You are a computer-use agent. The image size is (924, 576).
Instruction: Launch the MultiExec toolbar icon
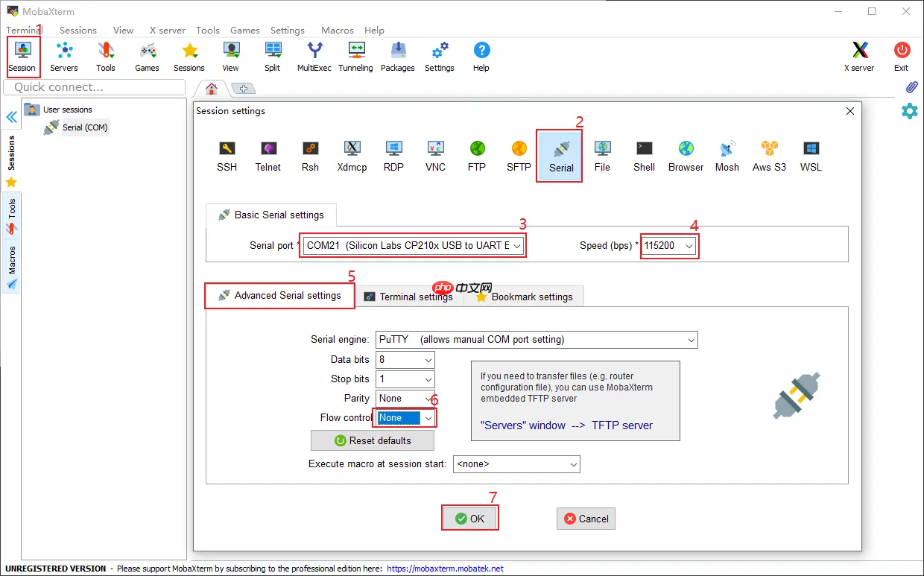(314, 57)
